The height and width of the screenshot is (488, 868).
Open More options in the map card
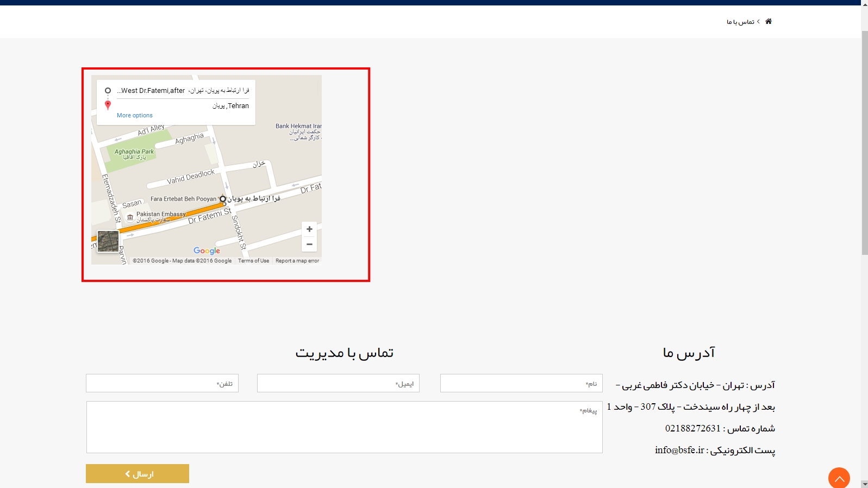pyautogui.click(x=135, y=115)
